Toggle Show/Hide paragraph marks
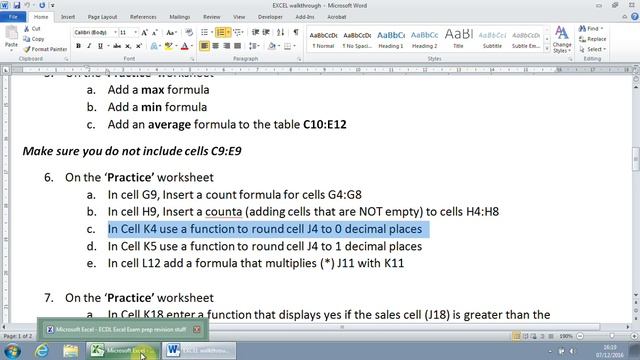Viewport: 640px width, 360px height. click(296, 32)
